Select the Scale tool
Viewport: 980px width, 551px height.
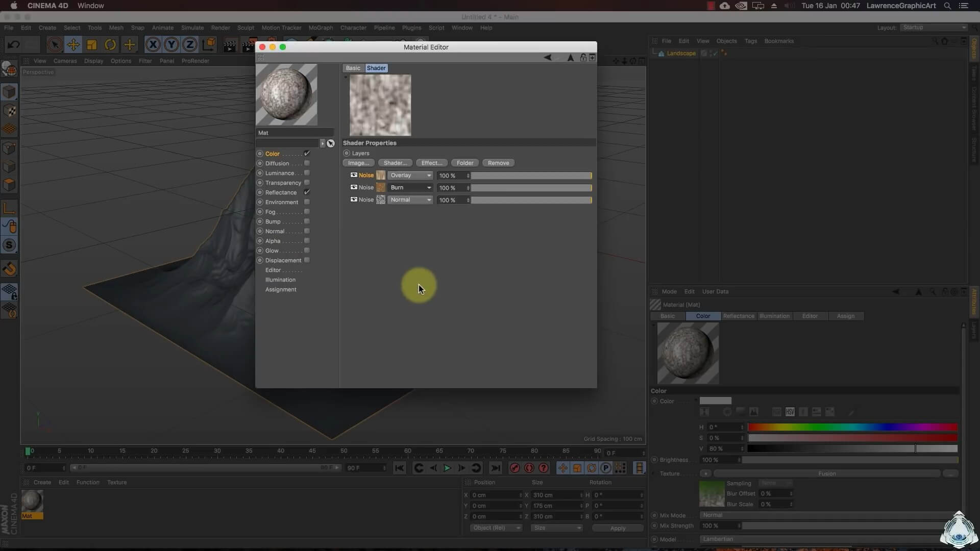pos(92,45)
